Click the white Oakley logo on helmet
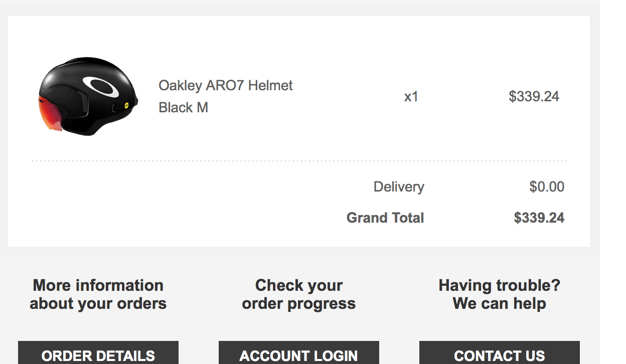Viewport: 626px width, 364px height. pos(101,86)
